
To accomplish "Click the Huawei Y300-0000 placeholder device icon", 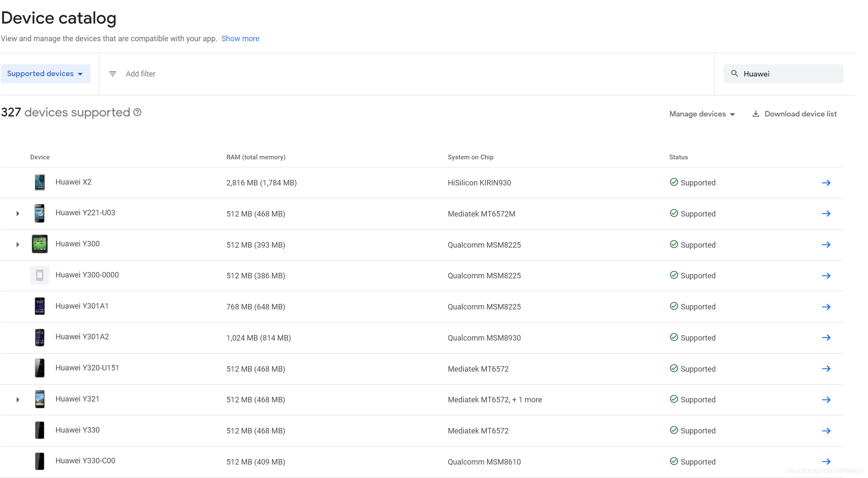I will (x=40, y=275).
